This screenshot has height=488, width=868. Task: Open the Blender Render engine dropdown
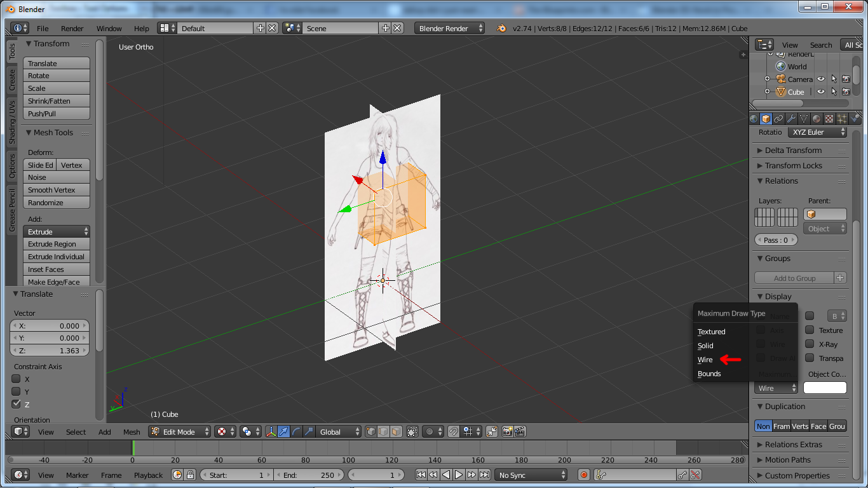point(448,28)
